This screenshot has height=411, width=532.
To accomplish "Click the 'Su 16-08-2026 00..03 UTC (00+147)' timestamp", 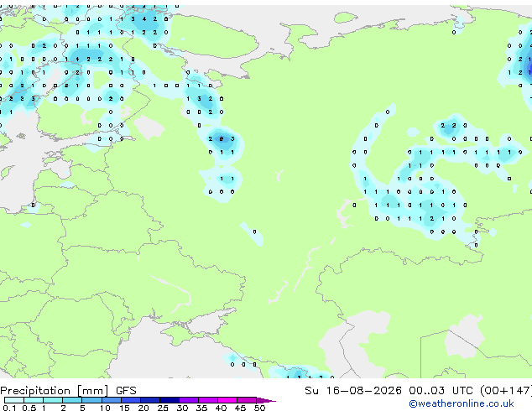I will tap(418, 391).
